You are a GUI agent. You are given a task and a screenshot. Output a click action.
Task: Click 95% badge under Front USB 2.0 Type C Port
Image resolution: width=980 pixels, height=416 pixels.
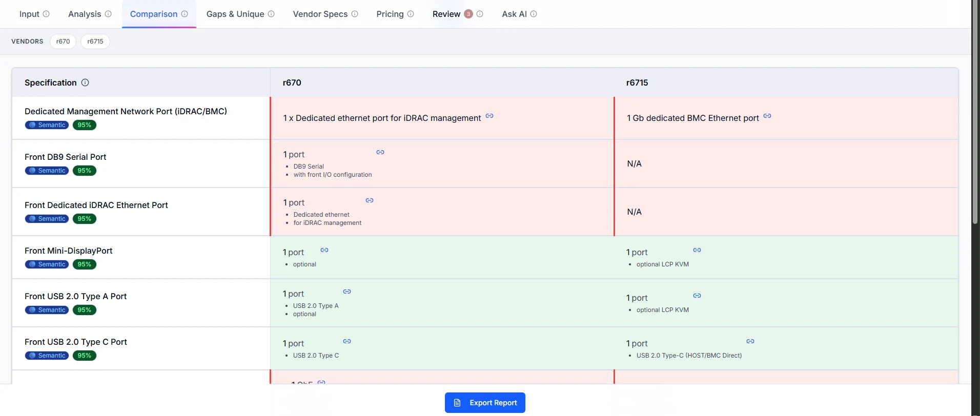pos(85,356)
